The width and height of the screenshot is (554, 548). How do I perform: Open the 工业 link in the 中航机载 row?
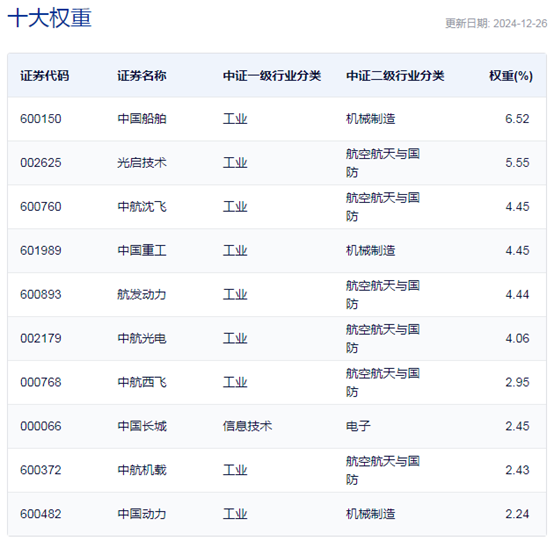point(235,470)
